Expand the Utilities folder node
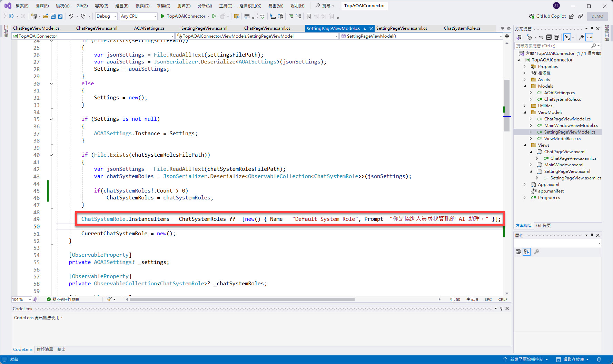 525,106
